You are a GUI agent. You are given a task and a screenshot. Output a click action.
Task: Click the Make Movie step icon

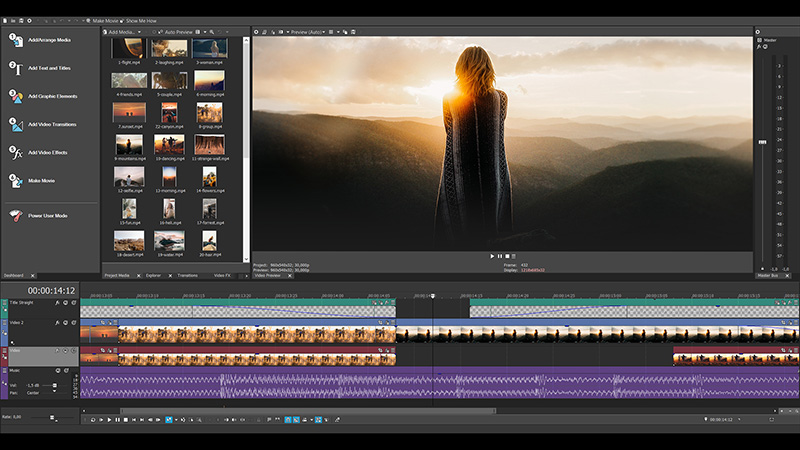[15, 181]
